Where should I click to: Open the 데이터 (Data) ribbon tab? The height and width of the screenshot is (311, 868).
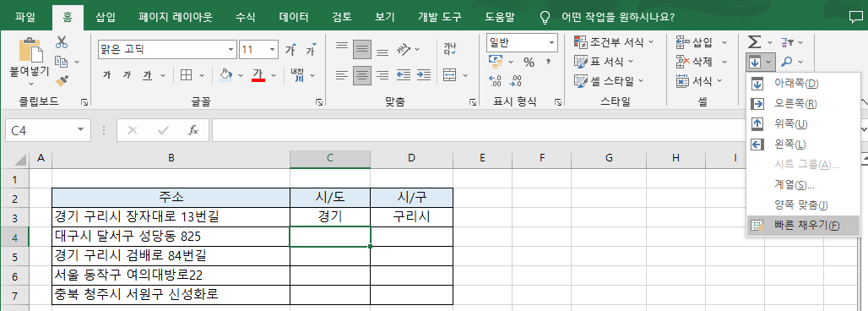click(x=294, y=17)
